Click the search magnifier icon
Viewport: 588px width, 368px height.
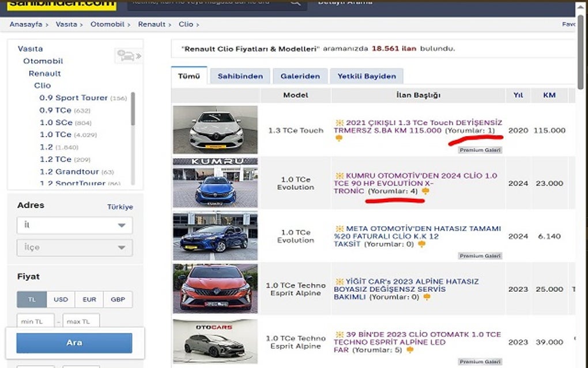click(295, 3)
